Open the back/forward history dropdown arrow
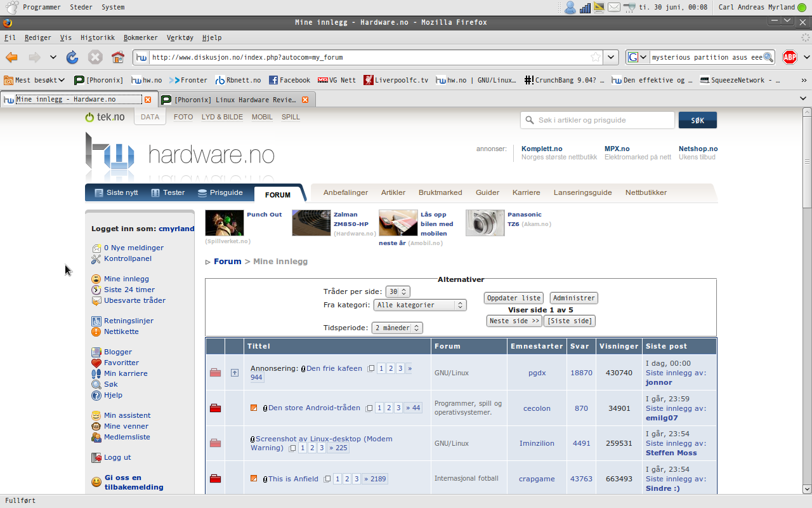This screenshot has height=508, width=812. pos(53,57)
